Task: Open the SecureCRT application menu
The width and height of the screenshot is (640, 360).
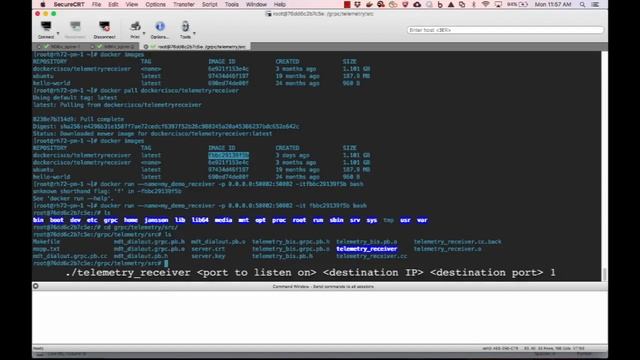Action: pyautogui.click(x=69, y=4)
